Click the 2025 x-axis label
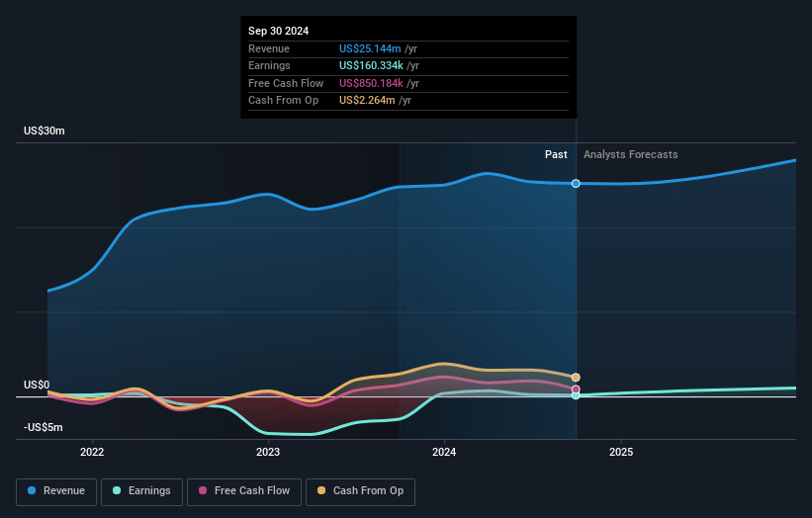 [x=621, y=452]
